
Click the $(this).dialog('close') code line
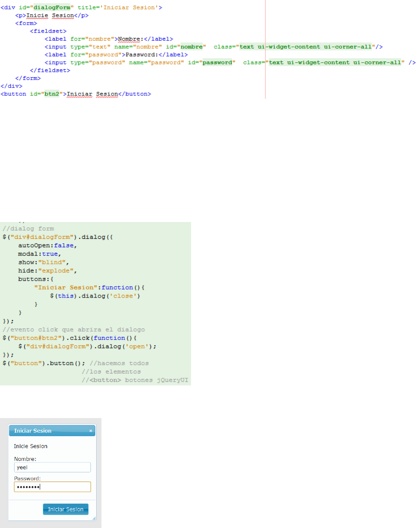(x=95, y=296)
